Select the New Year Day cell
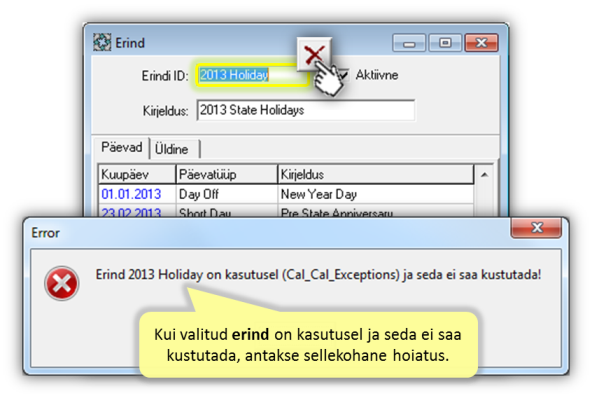The height and width of the screenshot is (398, 592). pyautogui.click(x=376, y=194)
